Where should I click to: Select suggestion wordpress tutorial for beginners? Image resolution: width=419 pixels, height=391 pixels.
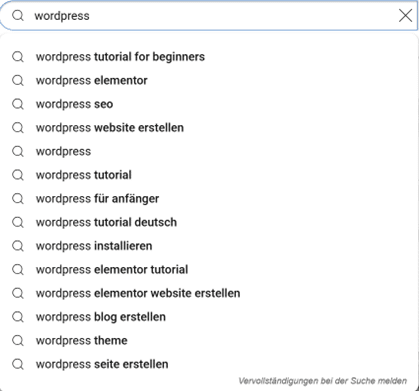click(209, 57)
